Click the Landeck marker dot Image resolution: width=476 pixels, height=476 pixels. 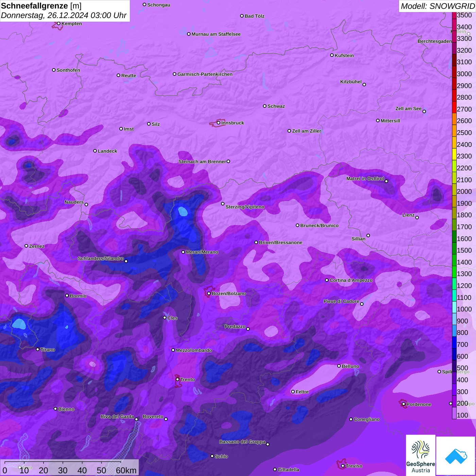click(95, 151)
